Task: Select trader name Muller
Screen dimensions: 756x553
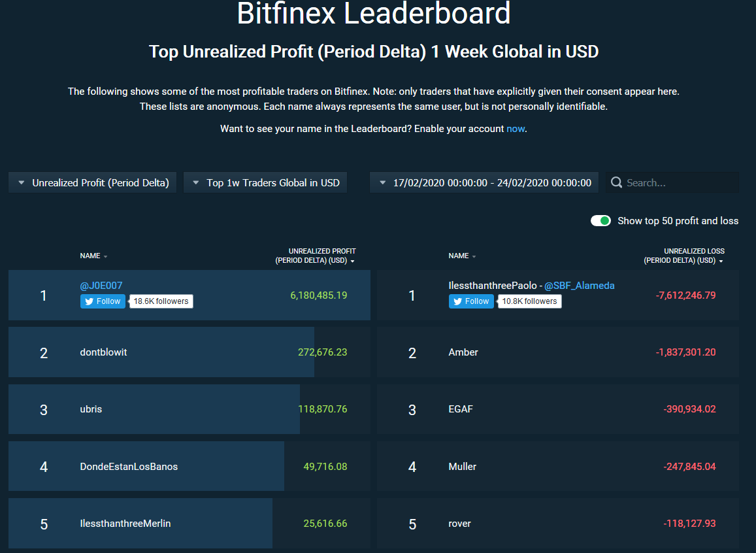Action: [x=463, y=467]
